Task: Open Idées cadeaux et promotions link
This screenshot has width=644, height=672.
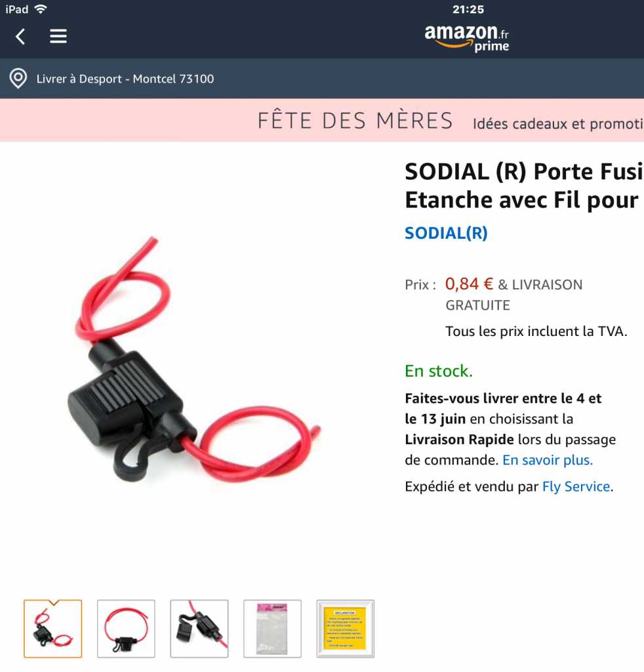Action: tap(558, 124)
